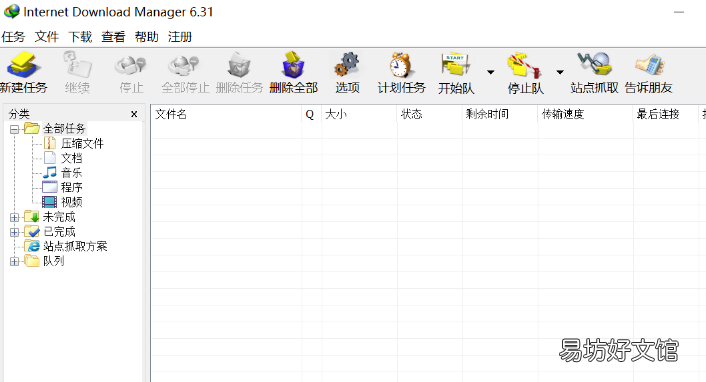Click the 删除全部 (delete all) icon
Screen dimensions: 706x382
294,65
